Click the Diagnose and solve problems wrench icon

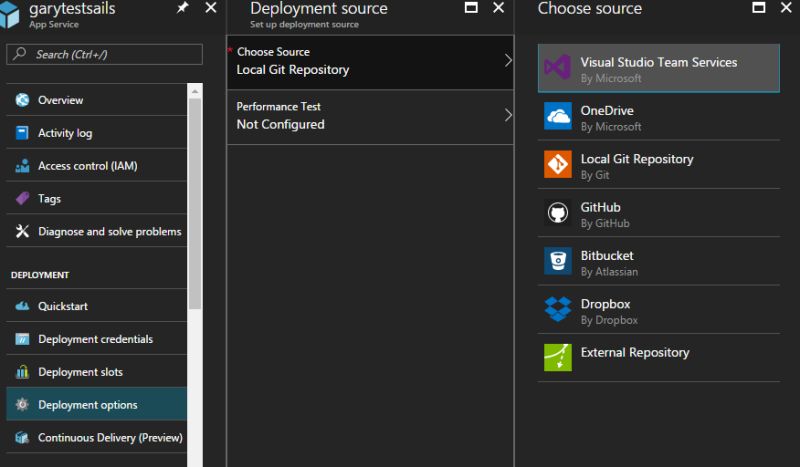point(22,231)
